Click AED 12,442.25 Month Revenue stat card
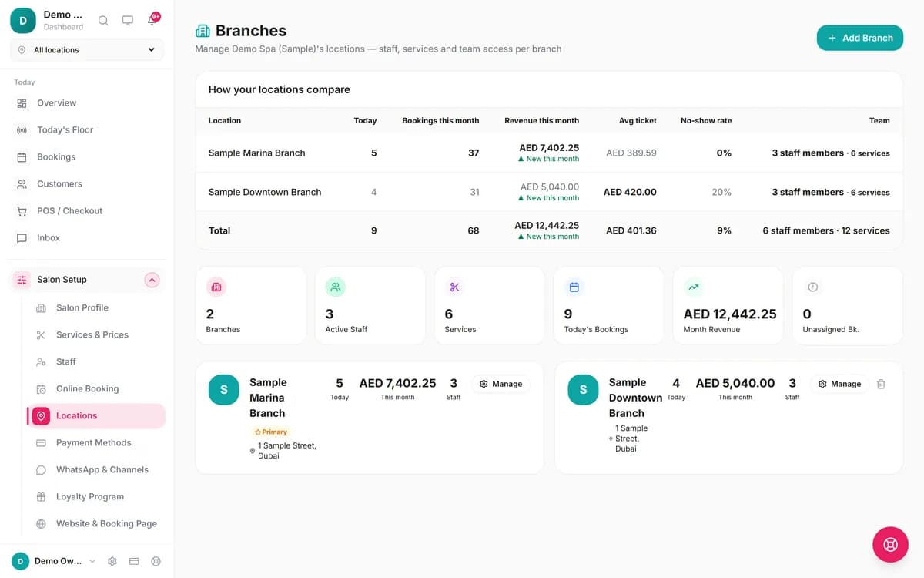This screenshot has height=578, width=924. (x=728, y=306)
